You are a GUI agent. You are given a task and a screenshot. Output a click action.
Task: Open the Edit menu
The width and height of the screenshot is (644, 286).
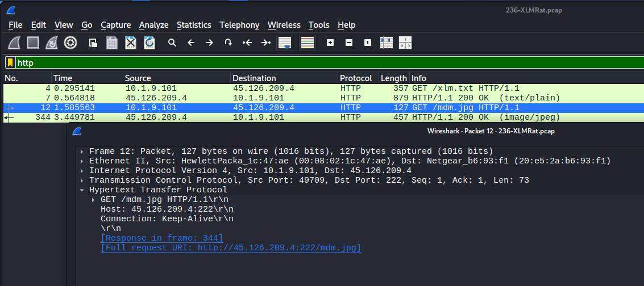coord(39,25)
